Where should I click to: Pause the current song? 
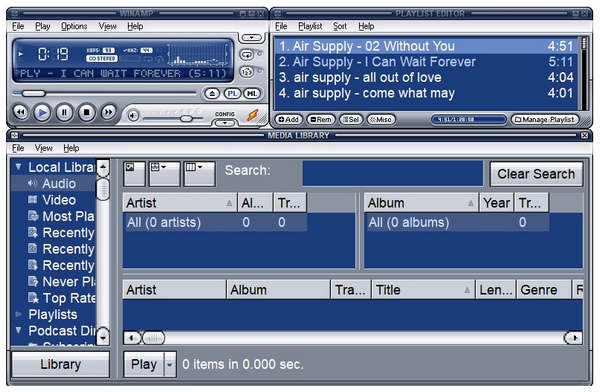[x=64, y=113]
